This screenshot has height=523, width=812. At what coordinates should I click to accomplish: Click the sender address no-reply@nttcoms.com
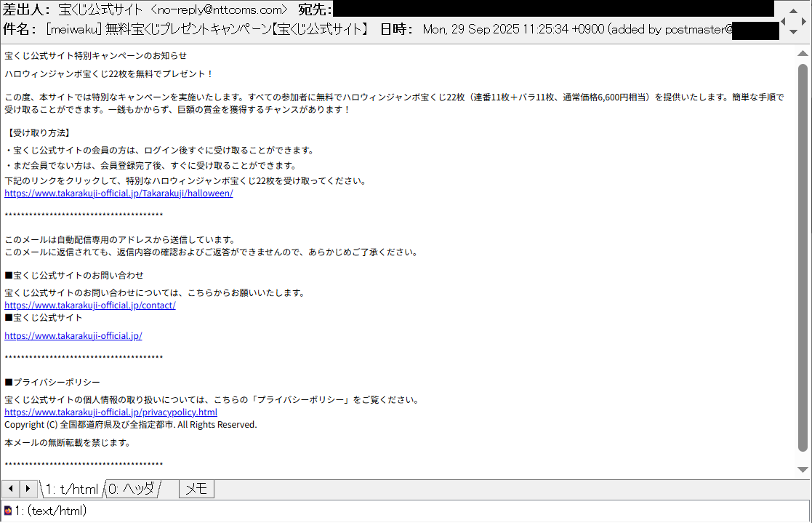219,9
